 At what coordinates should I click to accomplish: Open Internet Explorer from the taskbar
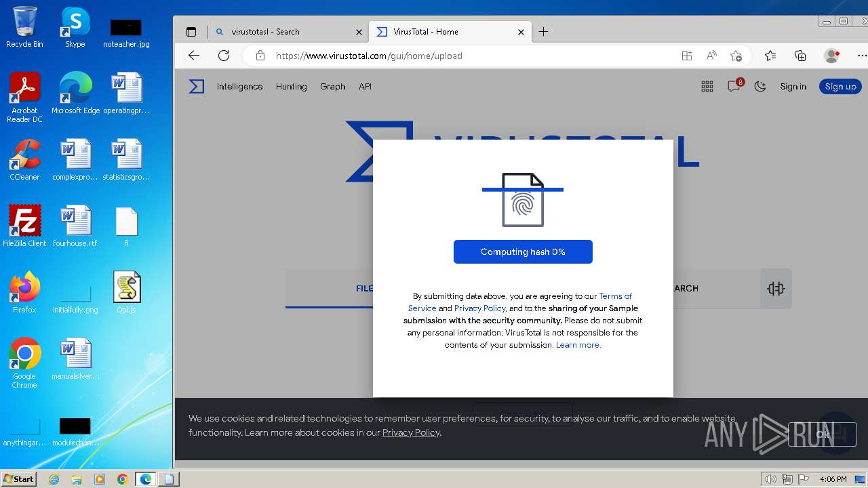(54, 479)
